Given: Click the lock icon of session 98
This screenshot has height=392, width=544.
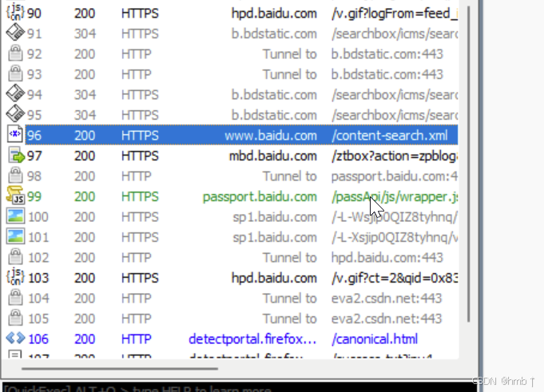Looking at the screenshot, I should tap(15, 176).
